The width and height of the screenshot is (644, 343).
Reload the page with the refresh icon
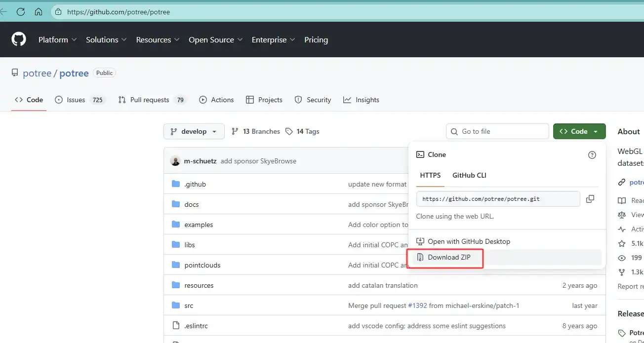click(21, 12)
